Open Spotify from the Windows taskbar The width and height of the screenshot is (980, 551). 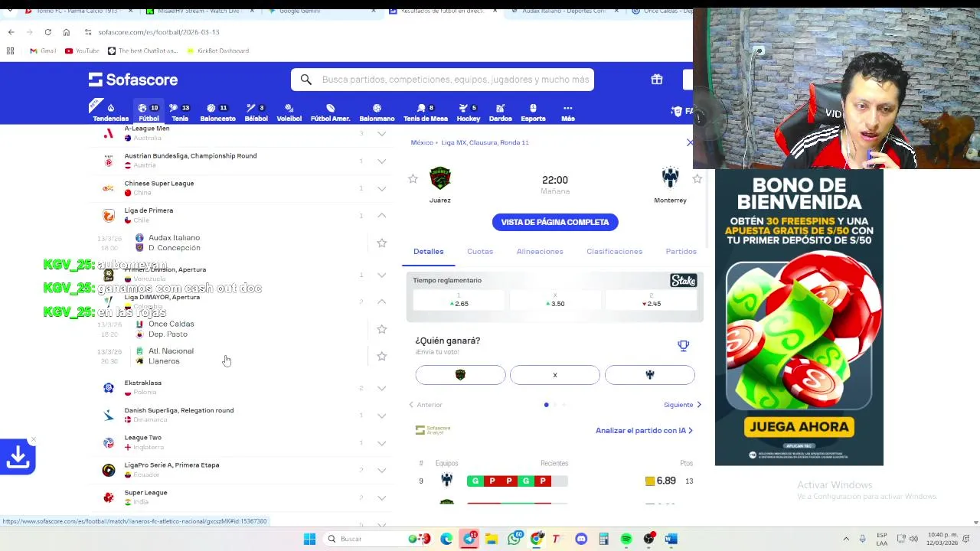click(626, 539)
